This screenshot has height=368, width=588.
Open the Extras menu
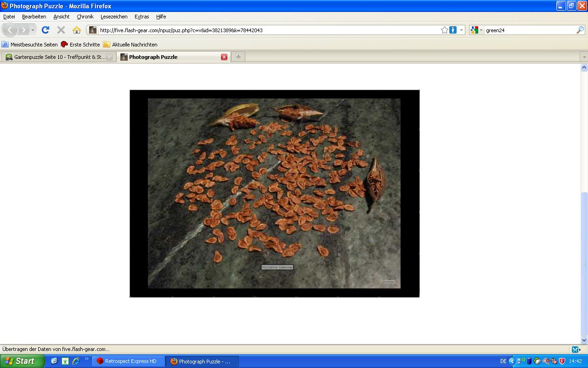(x=141, y=17)
